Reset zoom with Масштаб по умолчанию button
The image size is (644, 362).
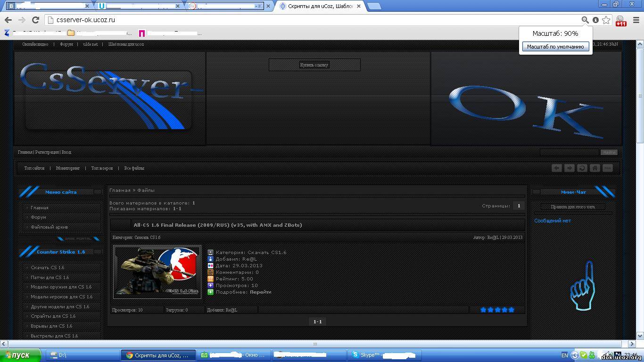(x=555, y=47)
